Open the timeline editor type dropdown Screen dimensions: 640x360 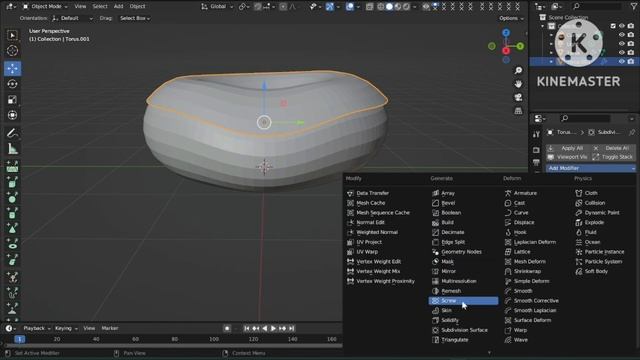[x=11, y=328]
